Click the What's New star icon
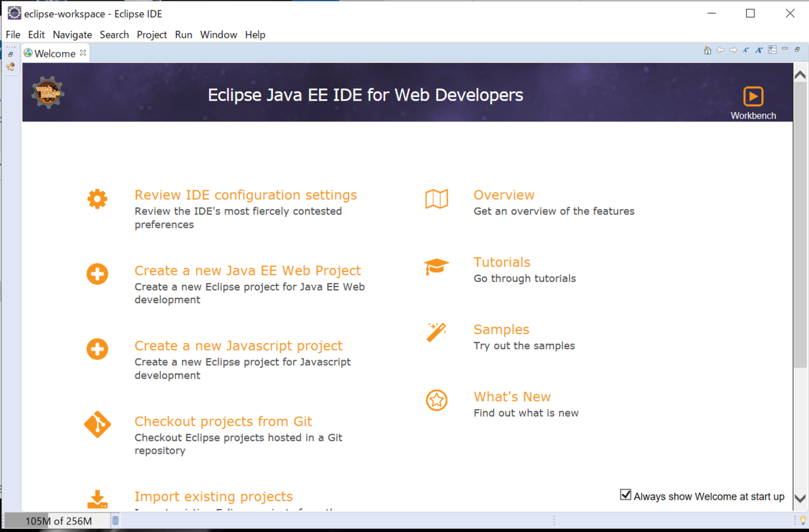This screenshot has width=809, height=532. (x=437, y=401)
